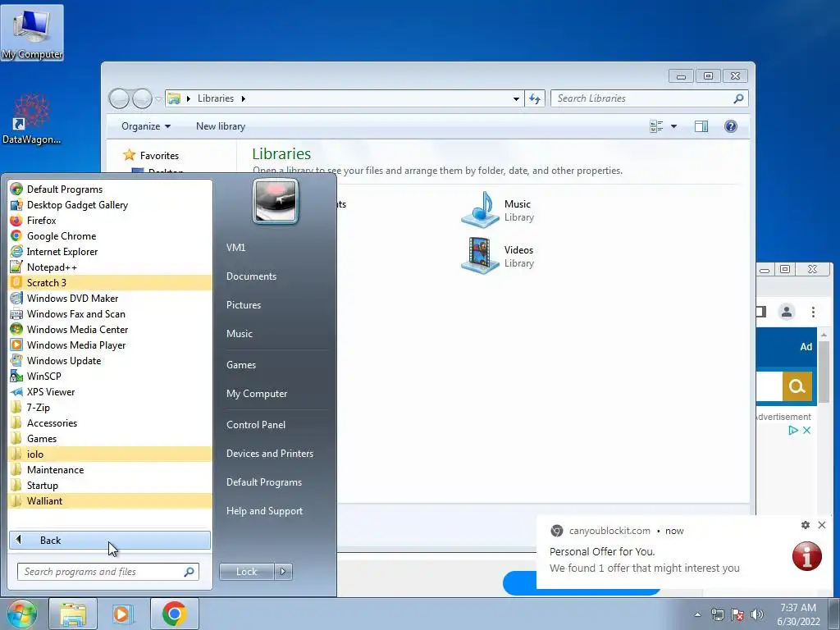Screen dimensions: 840x630
Task: Open the VM1 user folder
Action: coord(235,248)
